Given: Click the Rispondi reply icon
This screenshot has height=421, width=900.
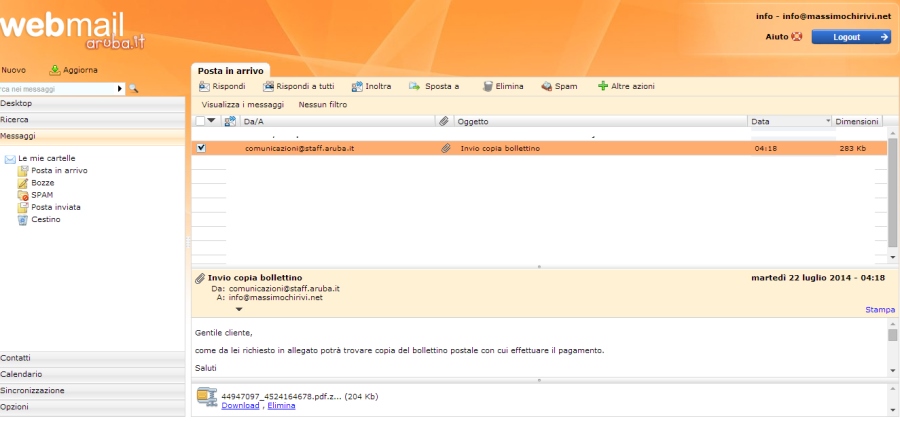Looking at the screenshot, I should 204,87.
